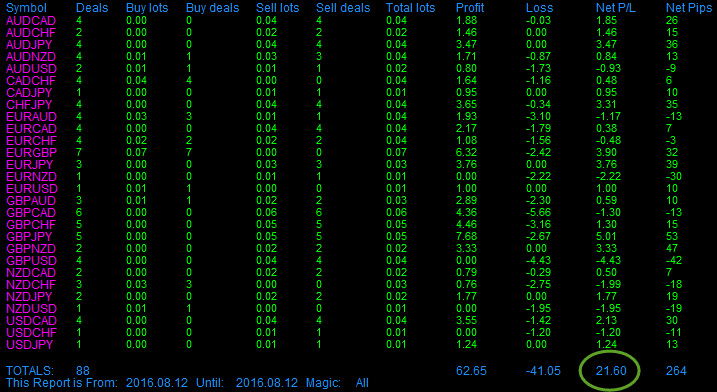Viewport: 717px width, 392px height.
Task: Click the EURCAD symbol
Action: pyautogui.click(x=32, y=129)
